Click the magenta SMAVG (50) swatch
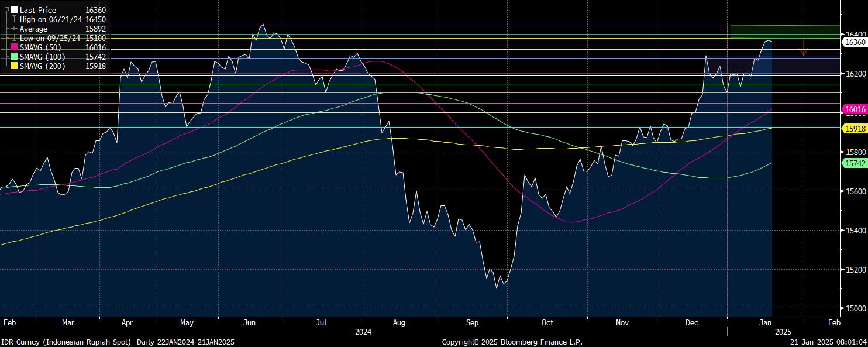868x347 pixels. click(x=14, y=47)
